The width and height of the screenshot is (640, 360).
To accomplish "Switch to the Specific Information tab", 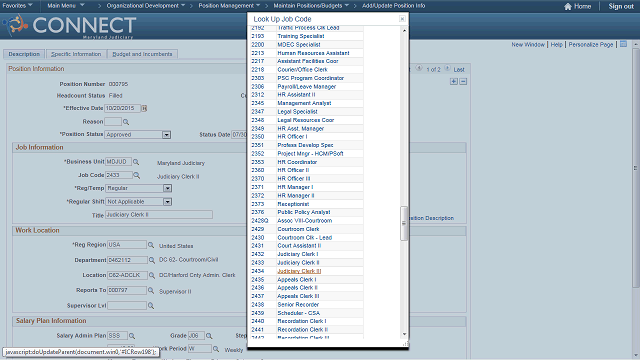I will point(76,54).
